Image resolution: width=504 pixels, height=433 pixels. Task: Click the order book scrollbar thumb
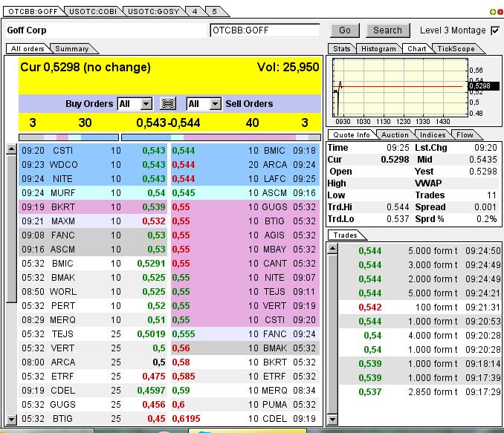[x=11, y=229]
